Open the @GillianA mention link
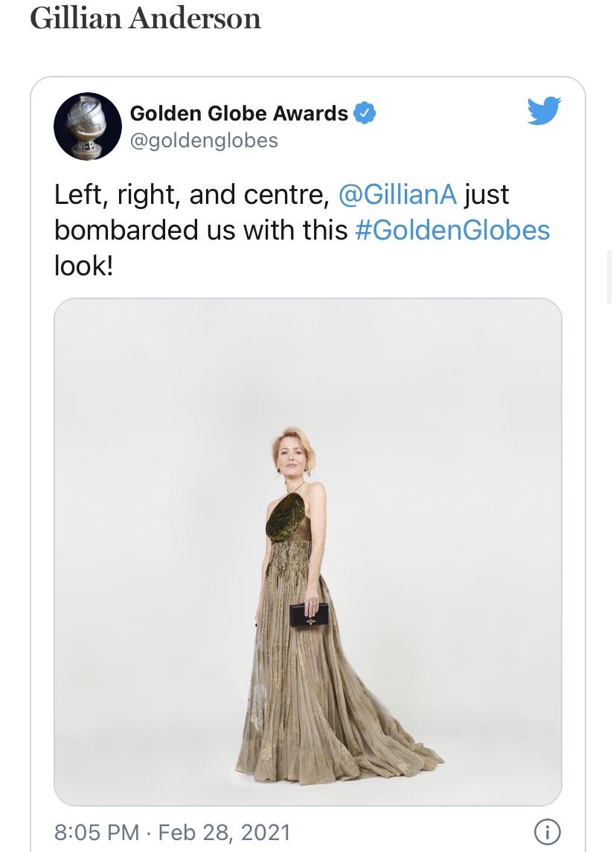The image size is (616, 852). click(x=397, y=195)
